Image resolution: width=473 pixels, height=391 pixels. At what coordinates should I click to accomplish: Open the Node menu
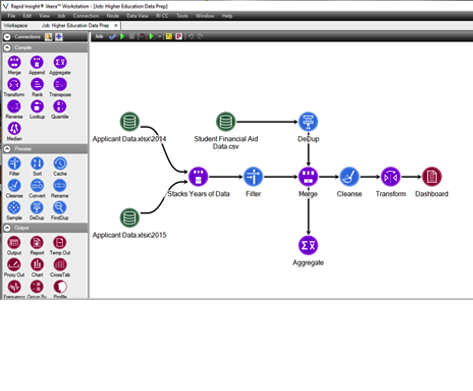point(113,16)
